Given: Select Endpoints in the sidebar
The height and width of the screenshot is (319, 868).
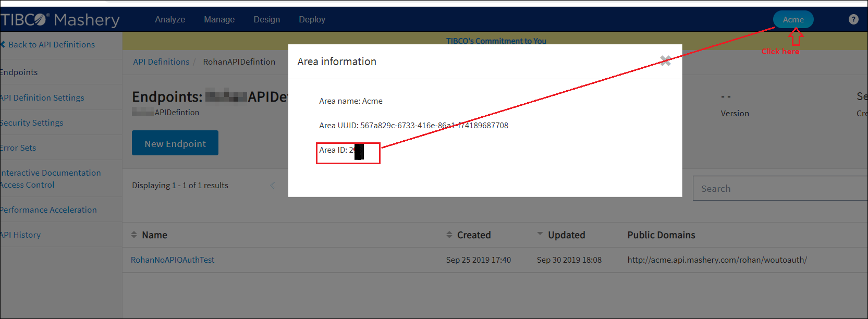Looking at the screenshot, I should [19, 72].
